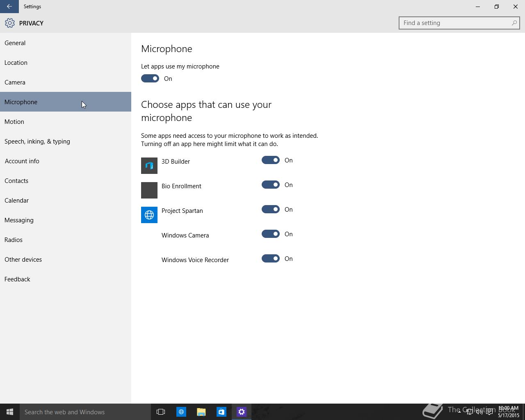Click the Privacy gear icon
Viewport: 525px width, 420px height.
coord(10,23)
